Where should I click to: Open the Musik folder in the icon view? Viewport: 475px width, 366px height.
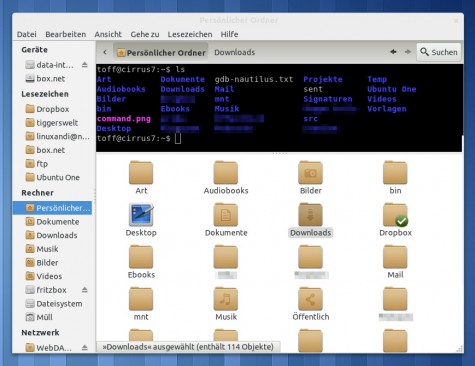[226, 299]
